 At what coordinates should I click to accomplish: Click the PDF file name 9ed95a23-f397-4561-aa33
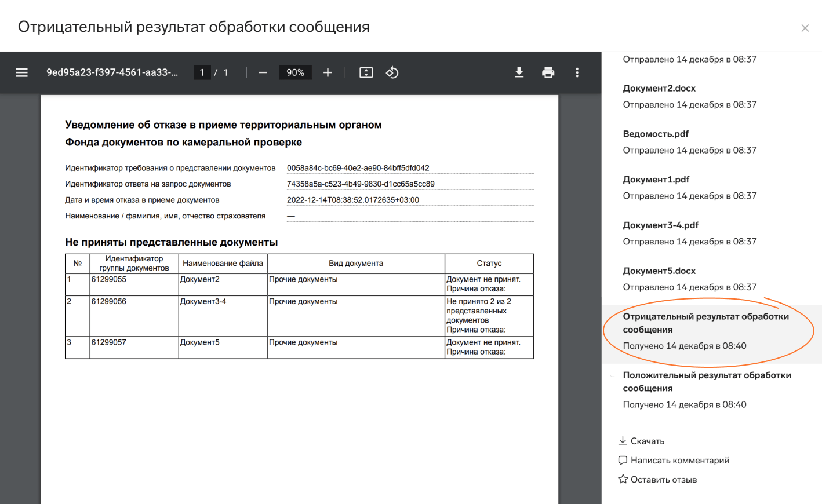coord(112,72)
